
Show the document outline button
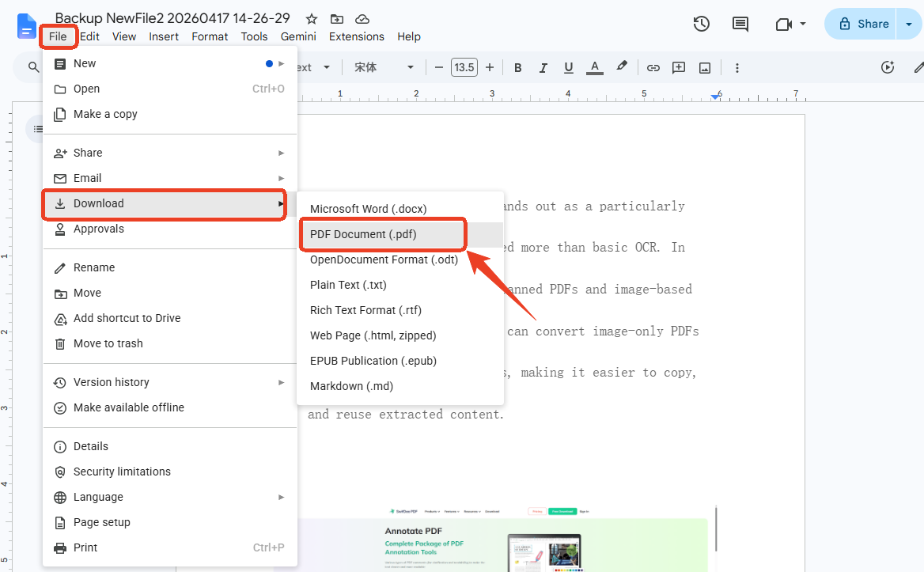(38, 129)
